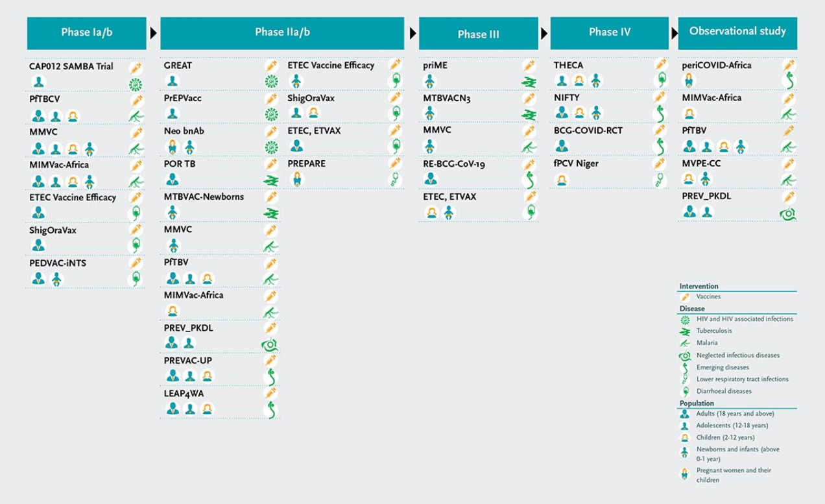This screenshot has width=825, height=504.
Task: Click the pregnant women icon under periCOVID-Africa
Action: [689, 81]
